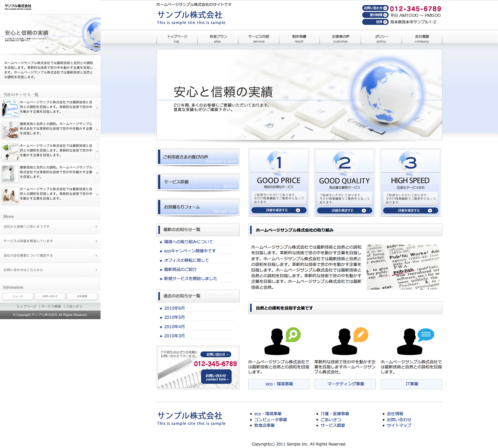
Task: Open the 料金プラン plan navigation tab
Action: 218,39
